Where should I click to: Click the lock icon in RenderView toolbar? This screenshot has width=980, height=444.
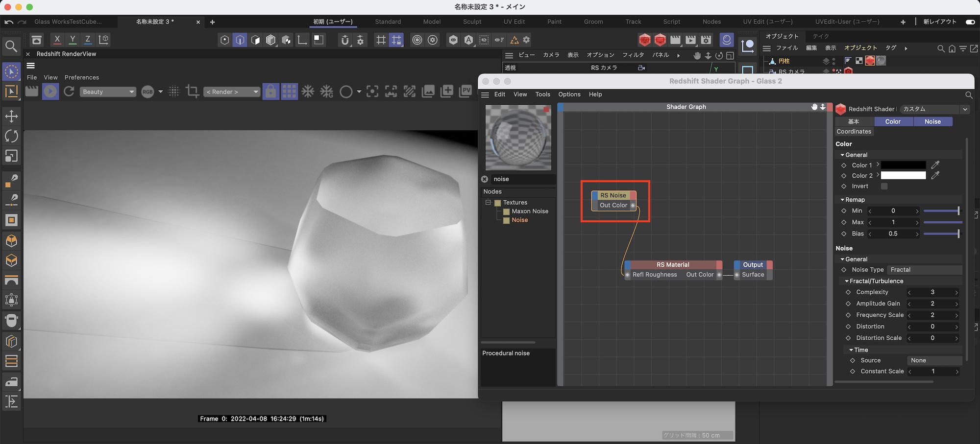270,92
